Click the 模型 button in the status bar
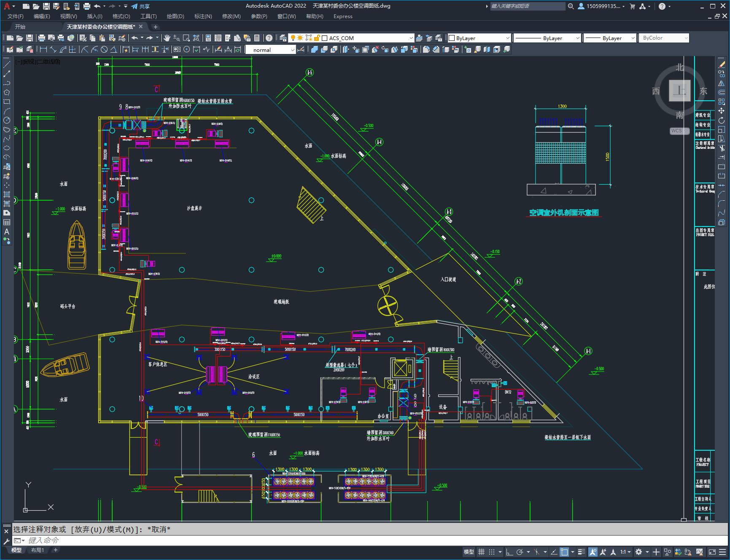 [469, 552]
